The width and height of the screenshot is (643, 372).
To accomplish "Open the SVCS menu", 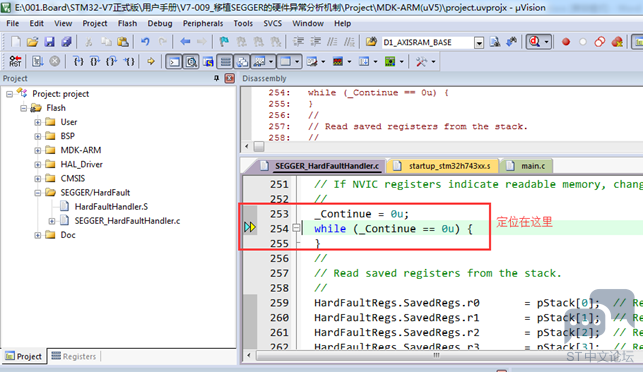I will pos(273,23).
